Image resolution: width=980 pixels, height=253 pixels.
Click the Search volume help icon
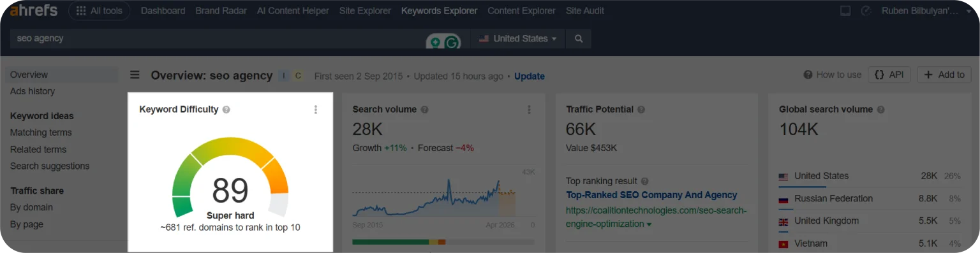tap(425, 110)
